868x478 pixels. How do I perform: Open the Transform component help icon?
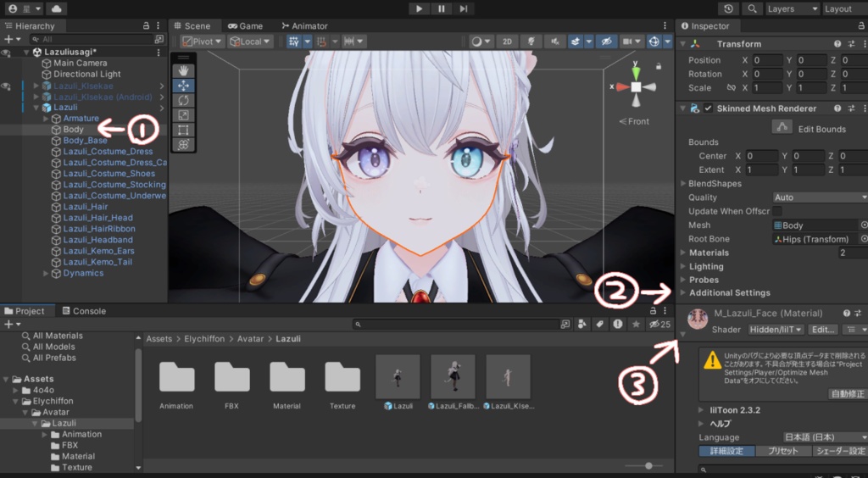[837, 44]
